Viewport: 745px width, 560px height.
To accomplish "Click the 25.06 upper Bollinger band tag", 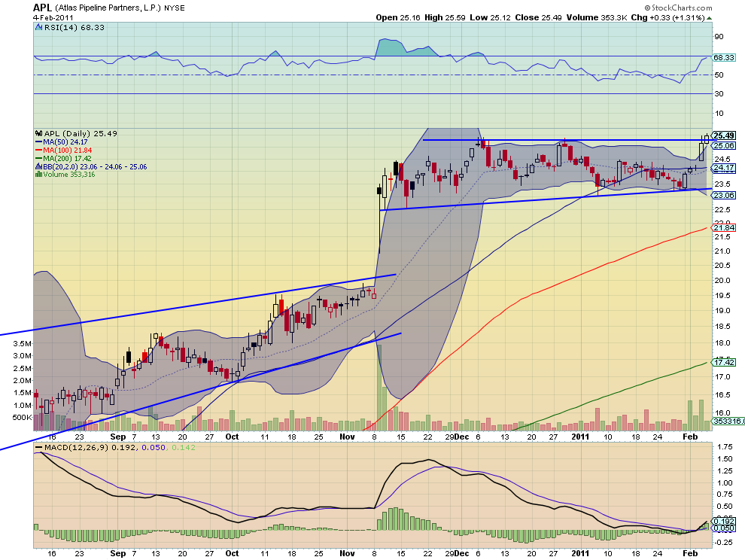I will pos(724,145).
